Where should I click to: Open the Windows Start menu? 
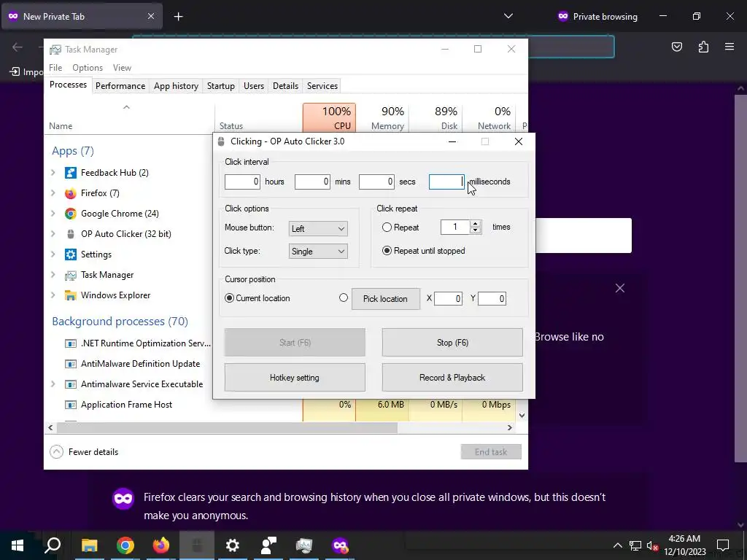point(18,545)
